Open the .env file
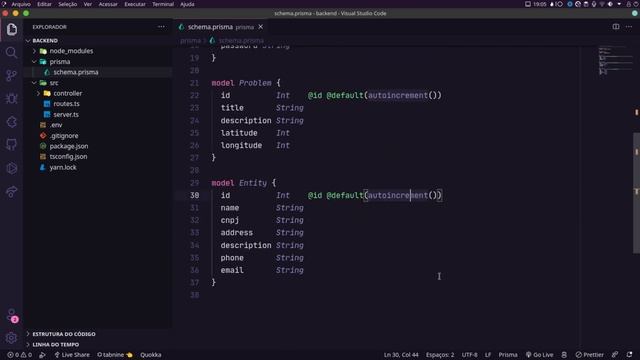This screenshot has height=360, width=640. (98, 125)
